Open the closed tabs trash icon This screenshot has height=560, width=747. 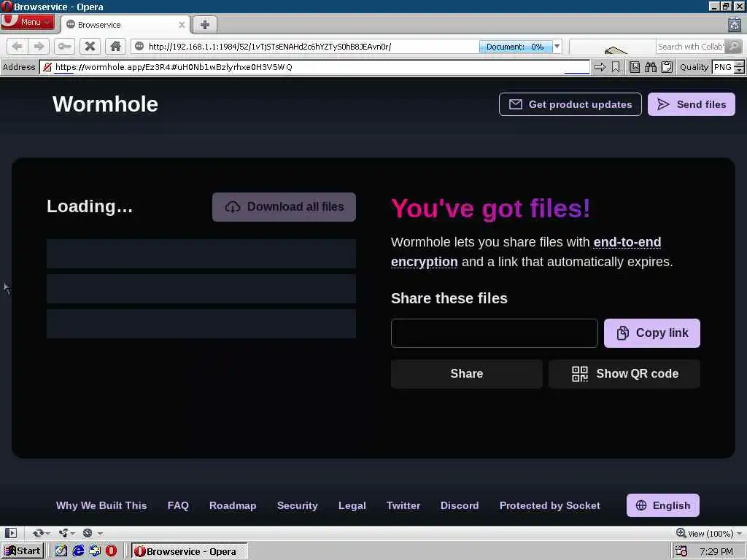735,24
